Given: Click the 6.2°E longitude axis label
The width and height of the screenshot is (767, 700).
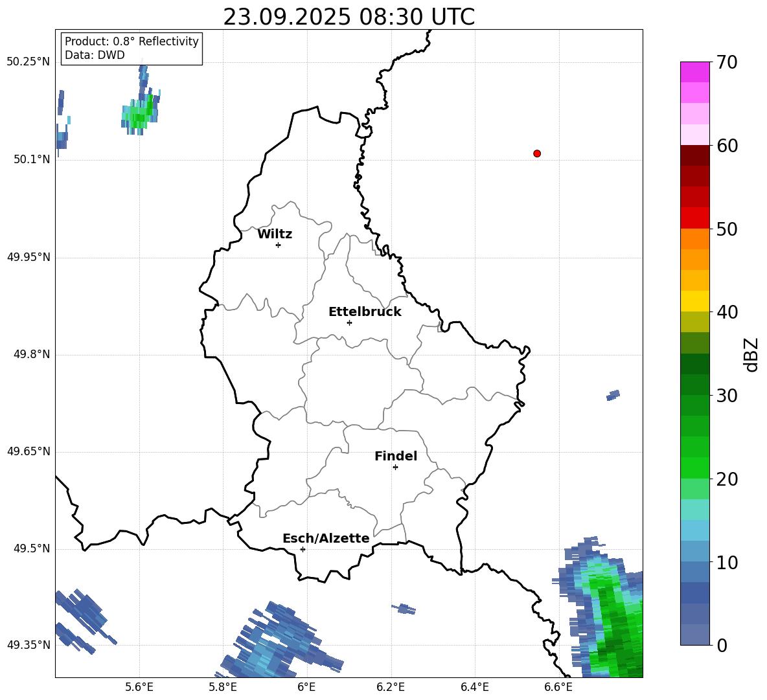Looking at the screenshot, I should [391, 687].
